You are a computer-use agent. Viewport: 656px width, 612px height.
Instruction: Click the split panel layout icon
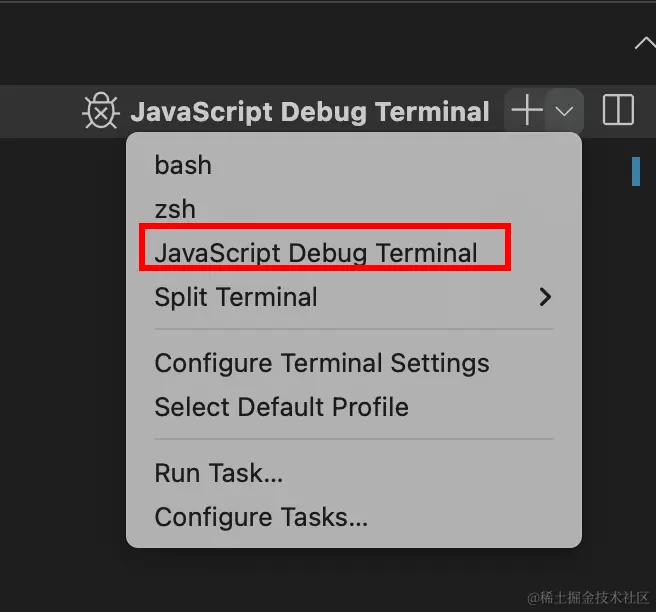[618, 110]
